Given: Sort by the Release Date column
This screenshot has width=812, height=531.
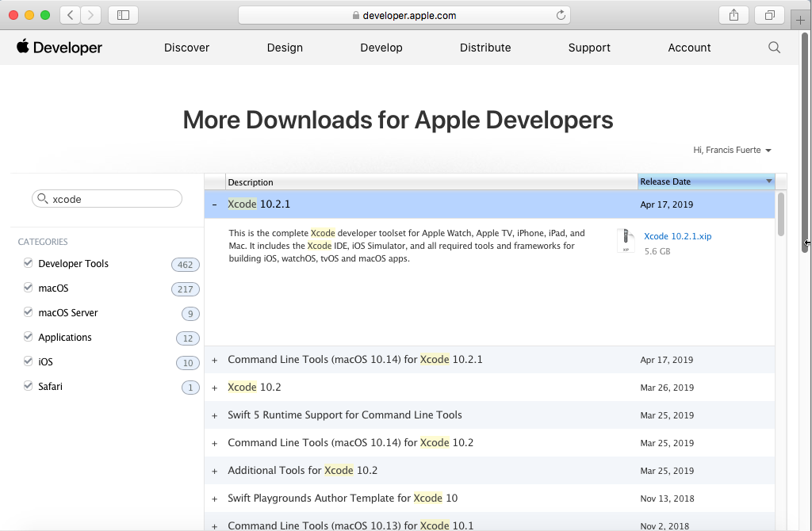Looking at the screenshot, I should pos(707,181).
